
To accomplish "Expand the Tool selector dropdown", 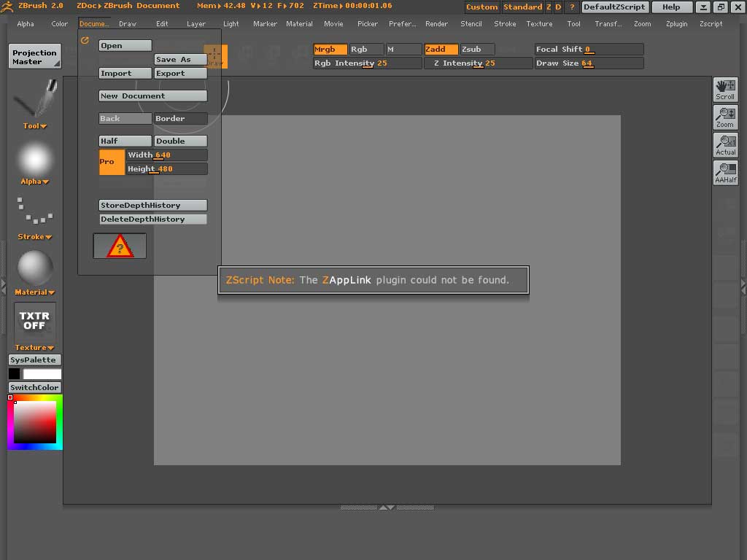I will click(35, 126).
